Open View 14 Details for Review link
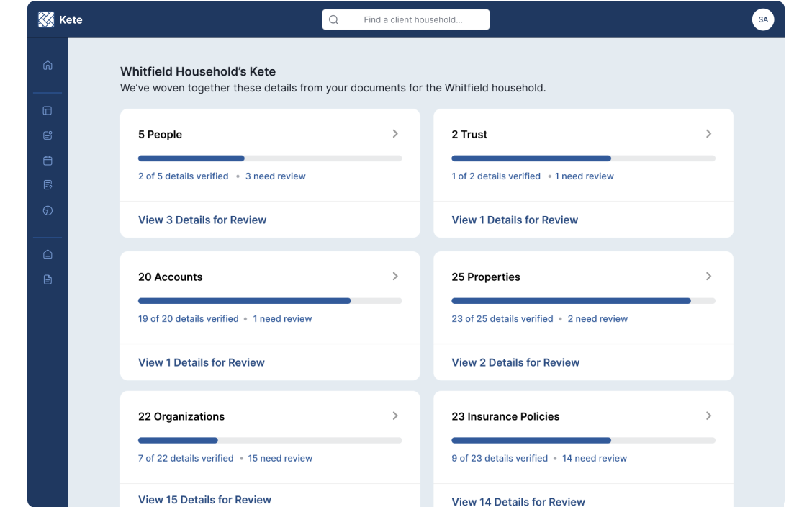The width and height of the screenshot is (812, 507). 518,501
